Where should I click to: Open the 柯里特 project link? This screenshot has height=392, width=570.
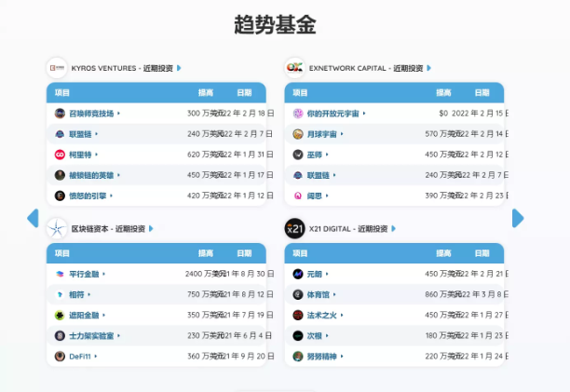pos(80,155)
